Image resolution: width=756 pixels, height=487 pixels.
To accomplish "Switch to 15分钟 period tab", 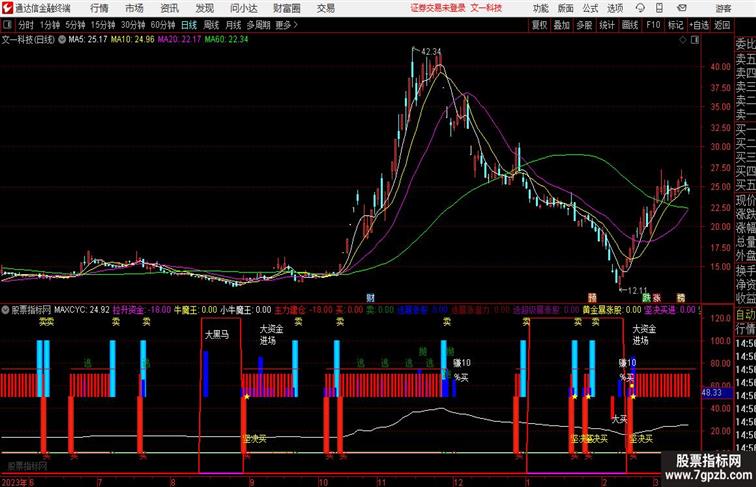I will 103,25.
